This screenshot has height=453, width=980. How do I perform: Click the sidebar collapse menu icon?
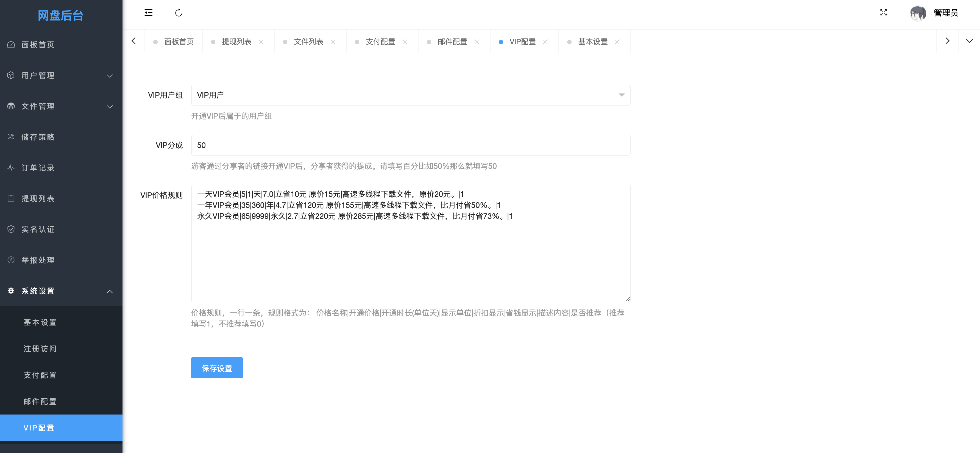tap(148, 13)
